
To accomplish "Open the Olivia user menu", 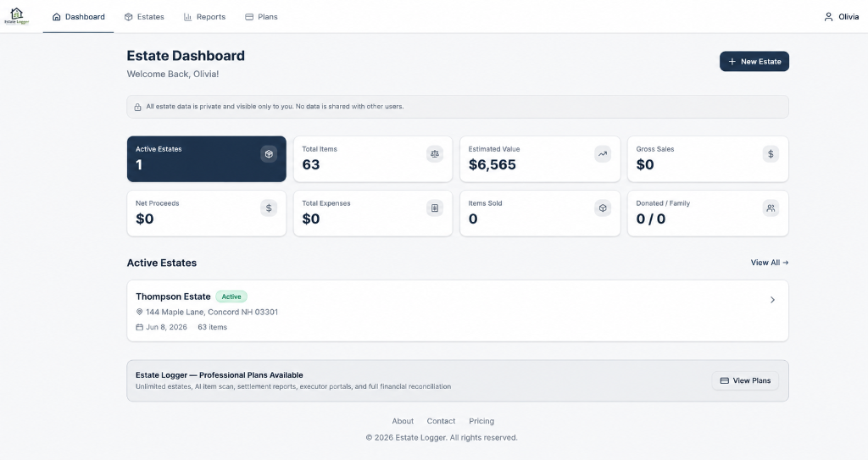I will coord(841,17).
